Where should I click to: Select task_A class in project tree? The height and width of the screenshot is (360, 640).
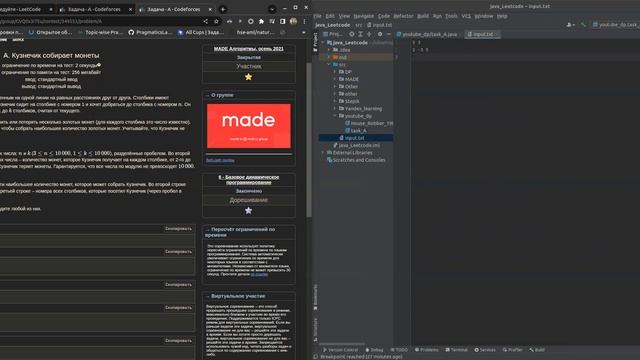[x=356, y=131]
